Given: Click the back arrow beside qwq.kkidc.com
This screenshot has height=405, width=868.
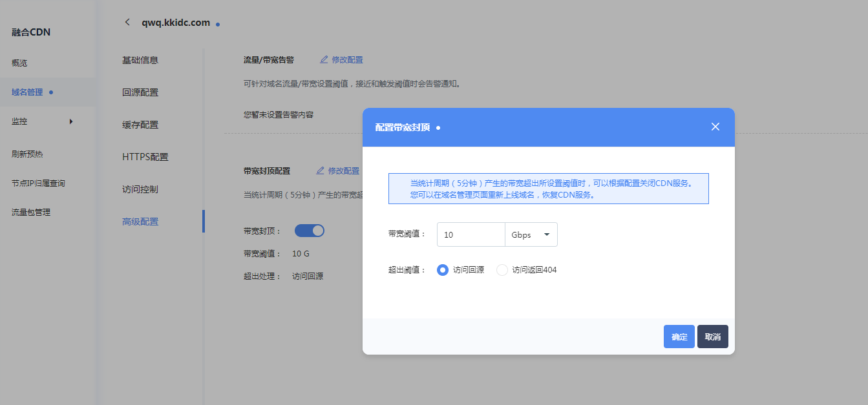Looking at the screenshot, I should tap(127, 22).
